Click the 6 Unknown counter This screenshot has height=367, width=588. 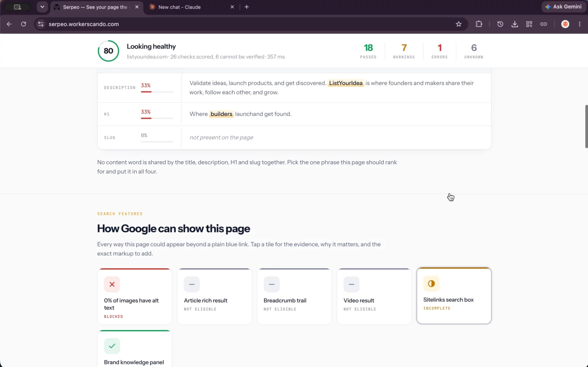(474, 51)
